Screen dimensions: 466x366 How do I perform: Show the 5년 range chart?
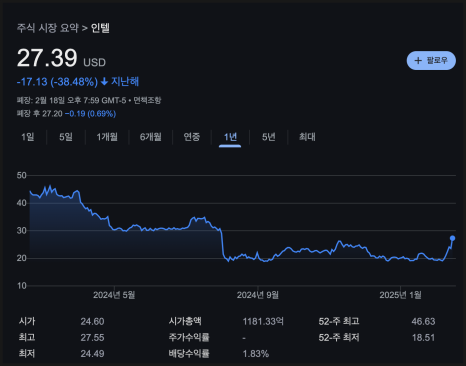pyautogui.click(x=269, y=137)
